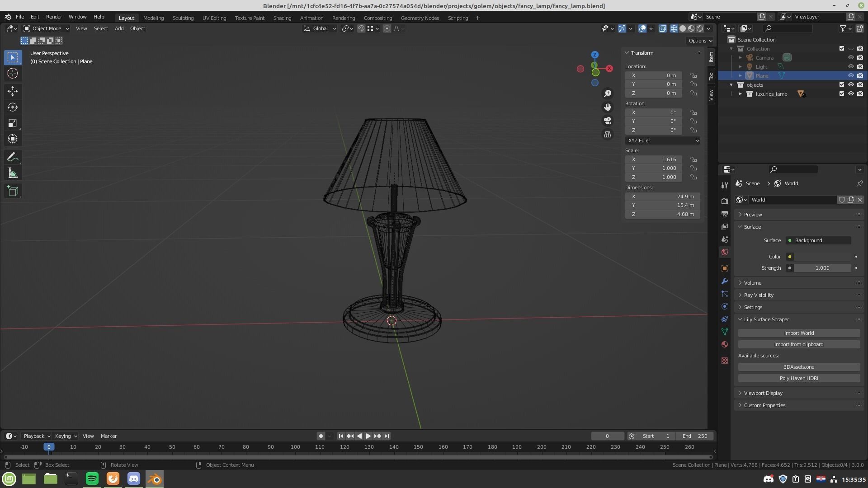The image size is (868, 488).
Task: Switch to Geometry Nodes workspace tab
Action: tap(420, 18)
